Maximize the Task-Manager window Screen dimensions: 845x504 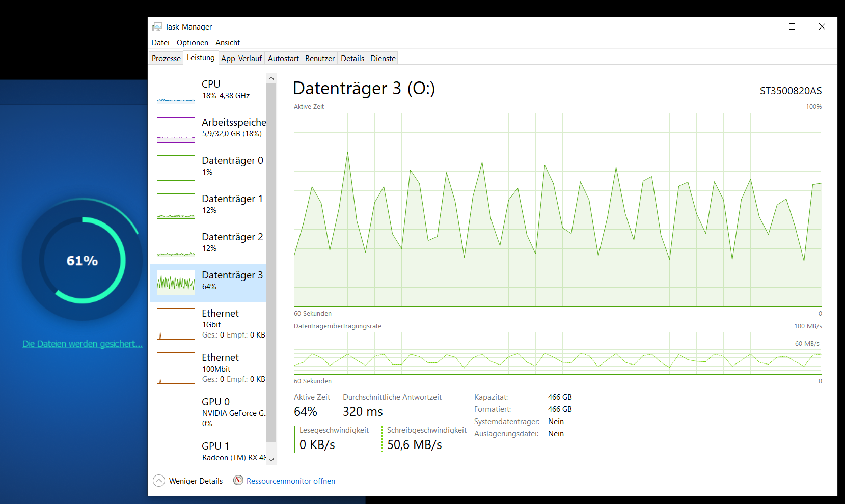(x=792, y=26)
